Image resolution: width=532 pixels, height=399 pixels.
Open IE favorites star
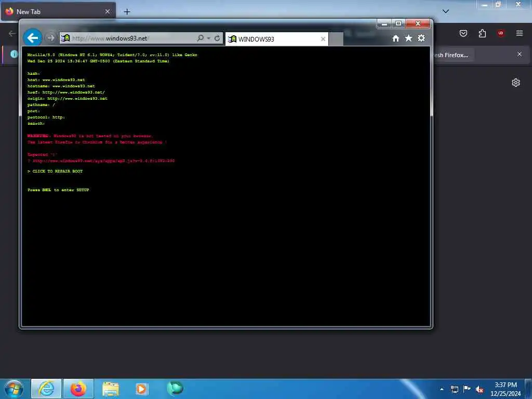click(x=408, y=38)
